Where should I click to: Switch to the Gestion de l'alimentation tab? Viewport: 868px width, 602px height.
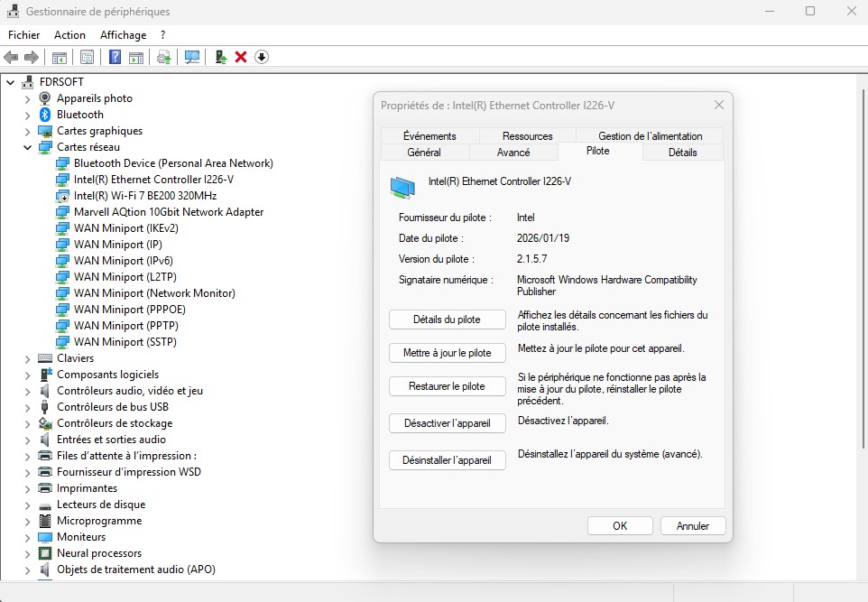[650, 136]
